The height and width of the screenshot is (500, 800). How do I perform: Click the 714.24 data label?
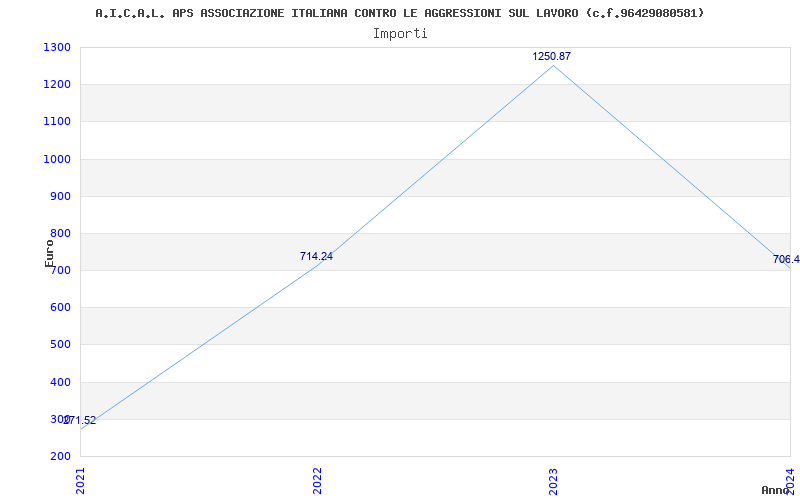(x=316, y=256)
